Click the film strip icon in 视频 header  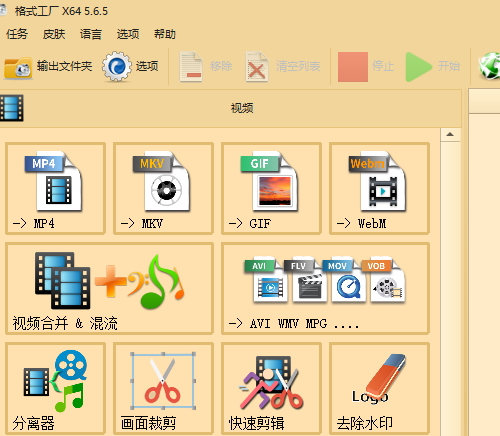(x=12, y=108)
